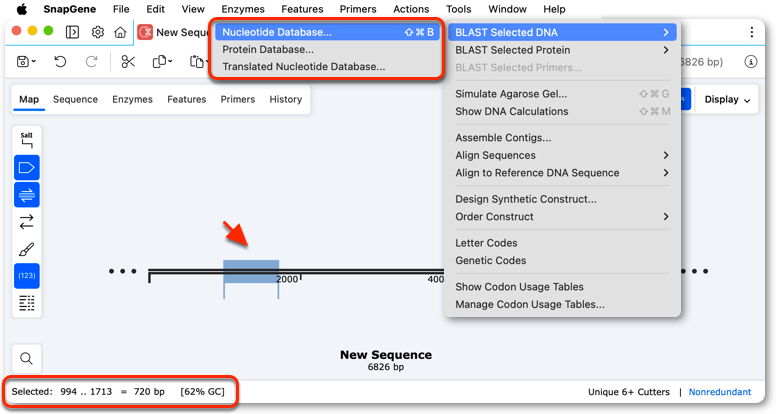
Task: Open the save icon dropdown arrow
Action: [34, 62]
